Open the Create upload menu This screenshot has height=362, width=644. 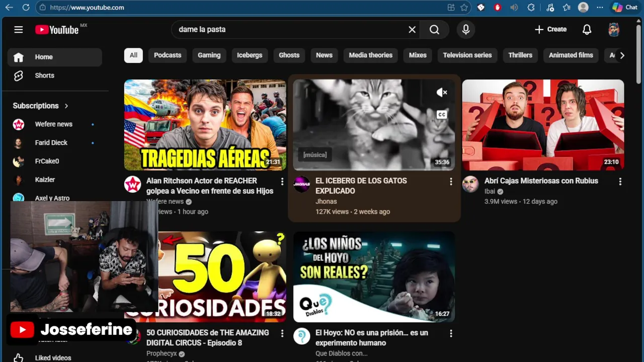550,30
